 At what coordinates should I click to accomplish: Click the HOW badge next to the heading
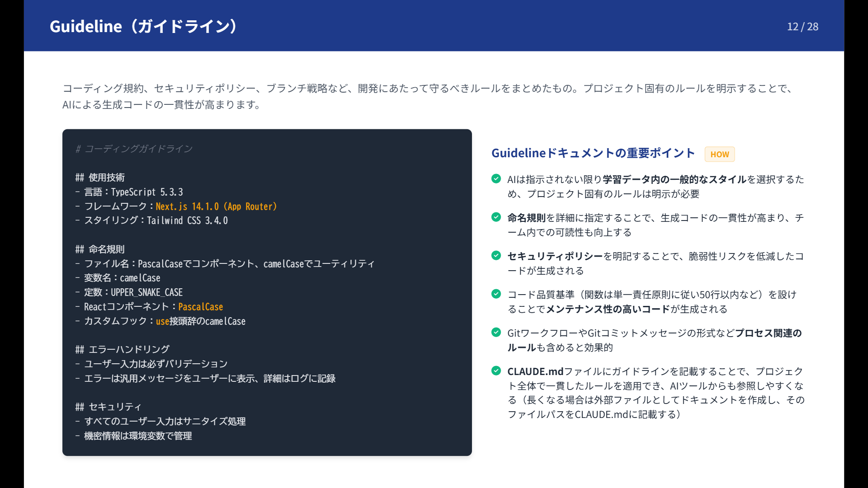click(720, 154)
